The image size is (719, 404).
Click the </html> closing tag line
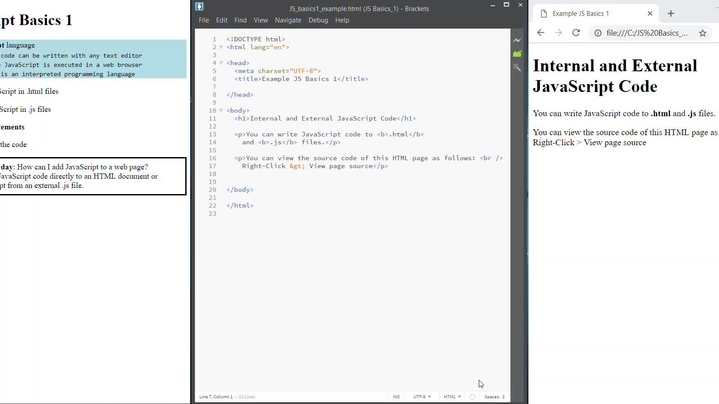pyautogui.click(x=240, y=205)
